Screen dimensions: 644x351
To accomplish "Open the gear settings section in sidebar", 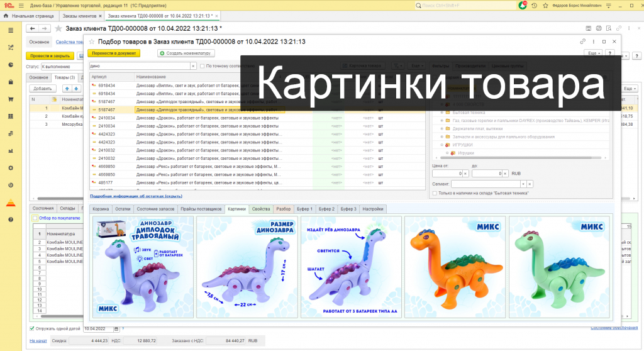I will point(11,168).
